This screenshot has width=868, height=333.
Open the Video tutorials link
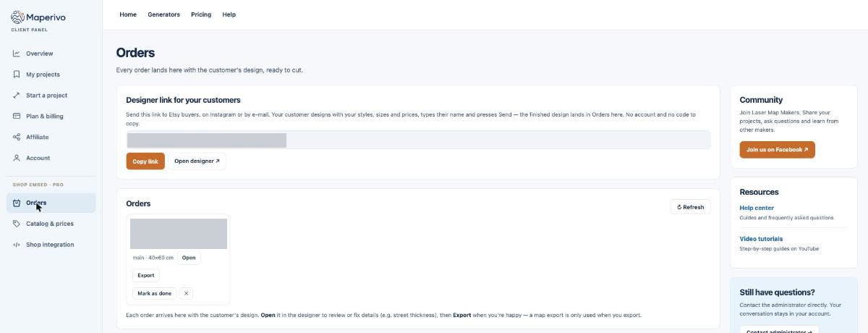click(x=761, y=239)
